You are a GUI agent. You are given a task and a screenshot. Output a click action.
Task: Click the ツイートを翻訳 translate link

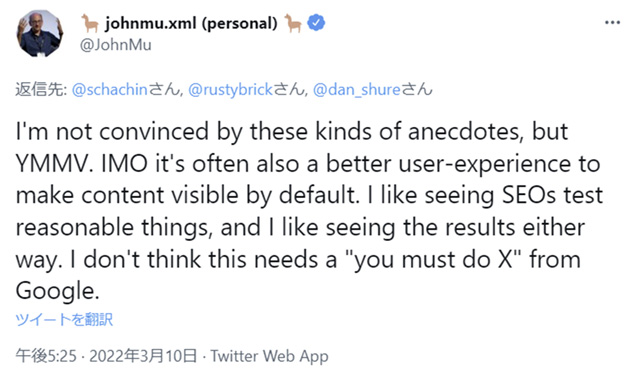point(64,320)
